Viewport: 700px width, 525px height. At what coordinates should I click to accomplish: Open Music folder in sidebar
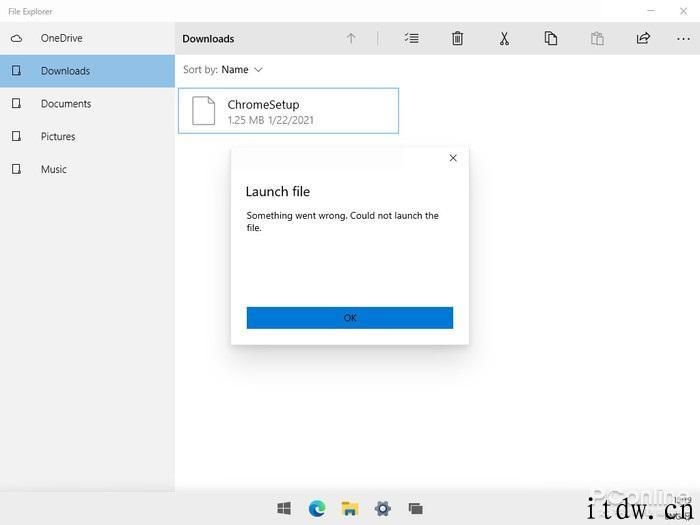(88, 169)
